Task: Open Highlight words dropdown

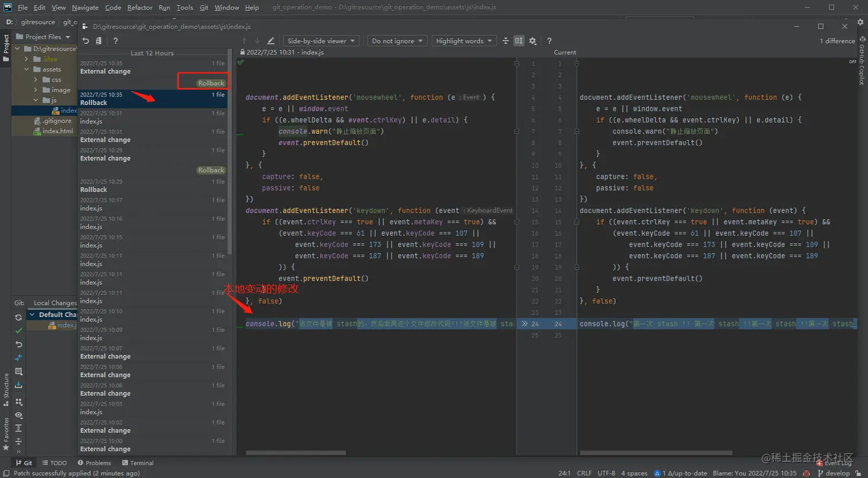Action: point(464,41)
